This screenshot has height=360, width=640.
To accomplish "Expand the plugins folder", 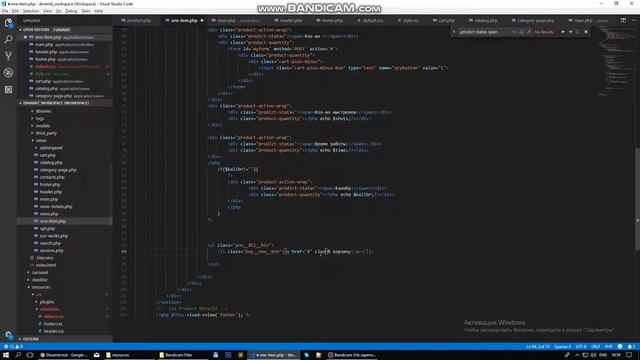I will pos(47,302).
